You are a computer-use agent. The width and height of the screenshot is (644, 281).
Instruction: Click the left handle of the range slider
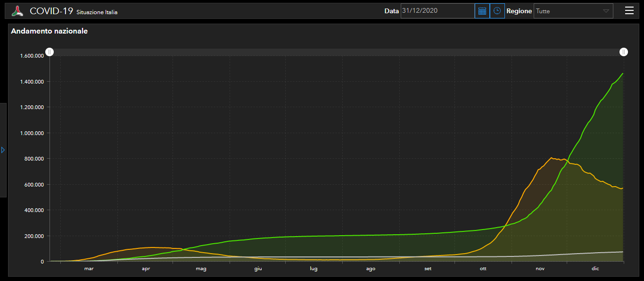(50, 52)
